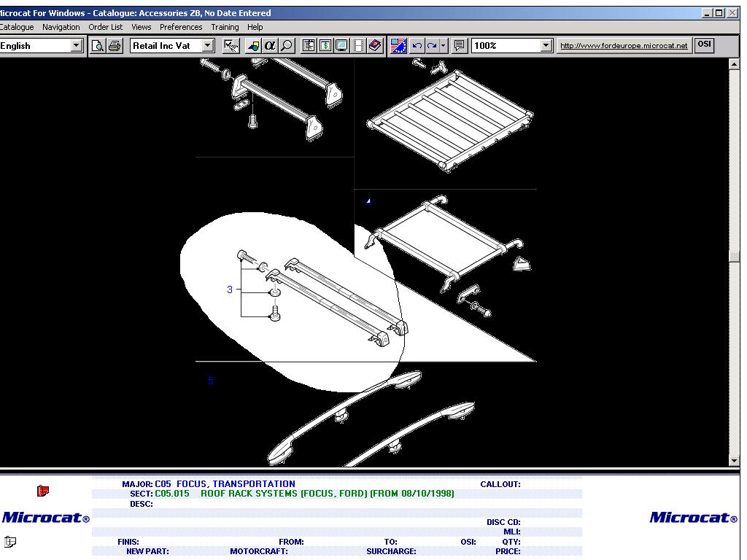Click callout number 3 on diagram
747x560 pixels.
coord(230,289)
